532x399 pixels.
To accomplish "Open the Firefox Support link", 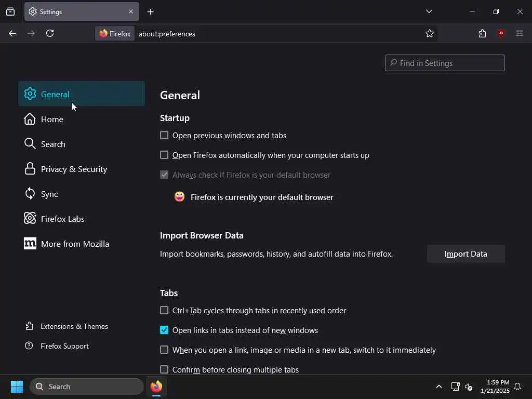I will click(x=64, y=346).
